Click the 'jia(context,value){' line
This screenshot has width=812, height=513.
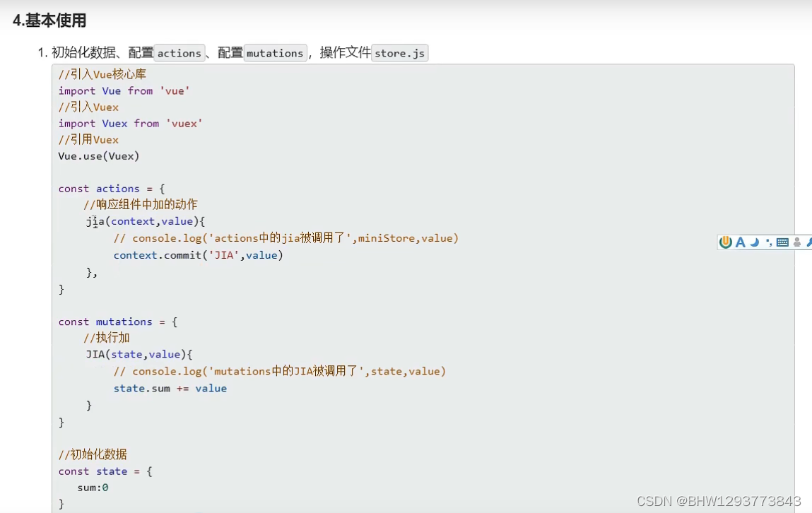[146, 221]
